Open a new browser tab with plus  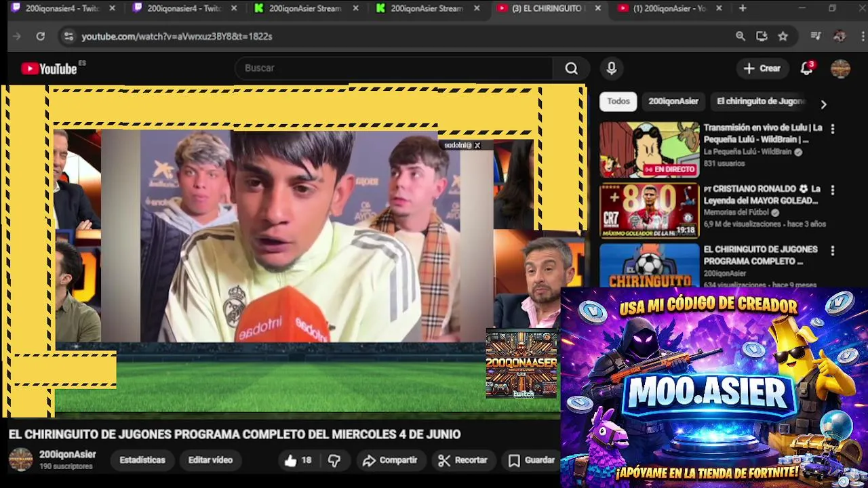pos(743,8)
